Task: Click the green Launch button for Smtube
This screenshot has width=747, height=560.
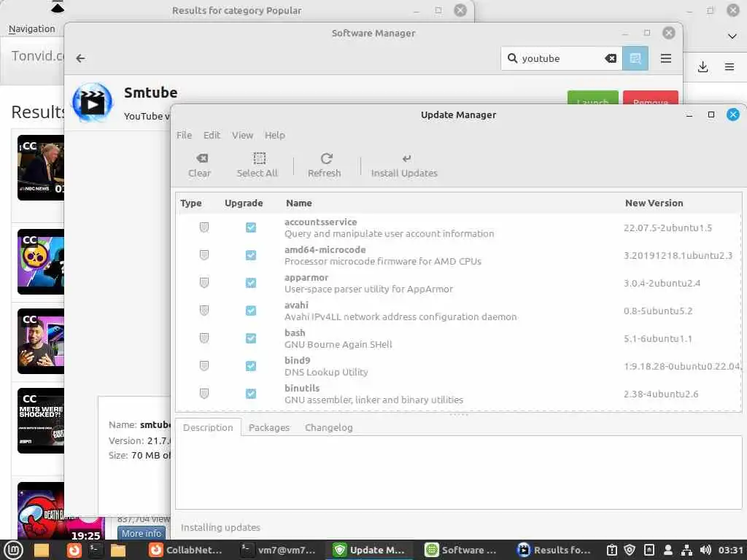Action: pyautogui.click(x=592, y=98)
